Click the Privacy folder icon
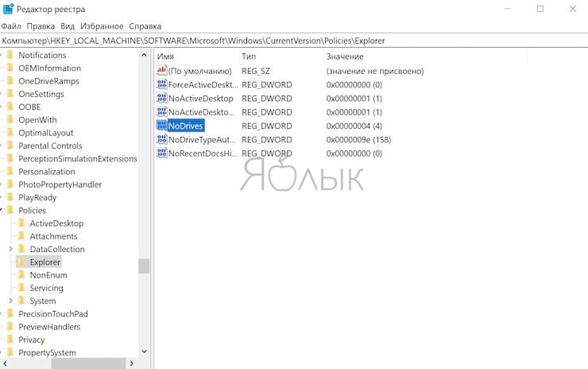588x369 pixels. click(10, 340)
